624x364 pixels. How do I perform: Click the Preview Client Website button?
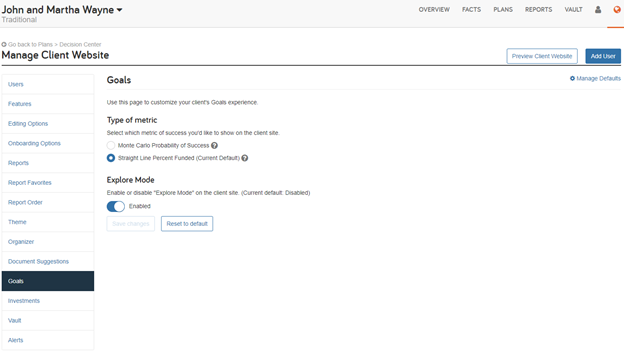click(x=542, y=56)
